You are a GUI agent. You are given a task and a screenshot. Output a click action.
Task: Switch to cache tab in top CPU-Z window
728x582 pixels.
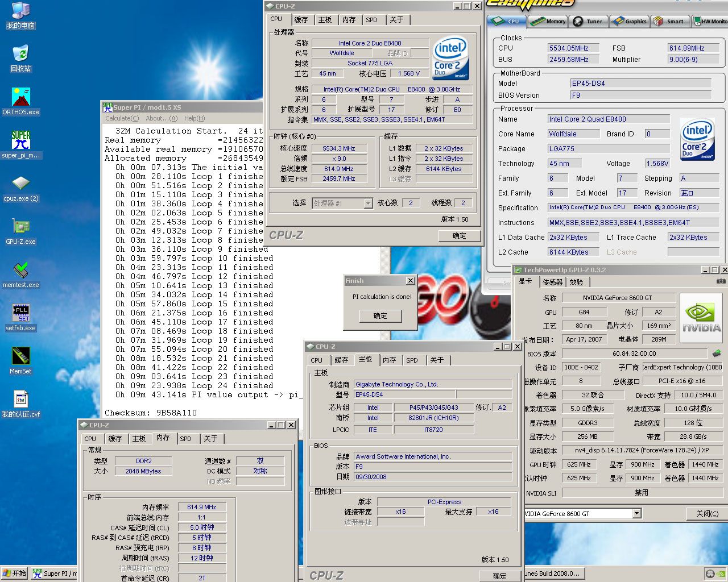tap(301, 19)
